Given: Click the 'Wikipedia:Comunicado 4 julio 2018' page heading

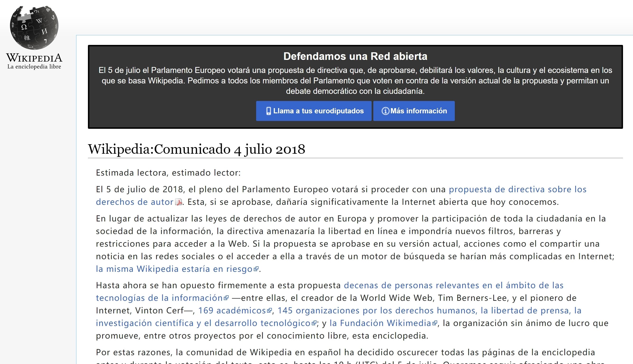Looking at the screenshot, I should [197, 149].
